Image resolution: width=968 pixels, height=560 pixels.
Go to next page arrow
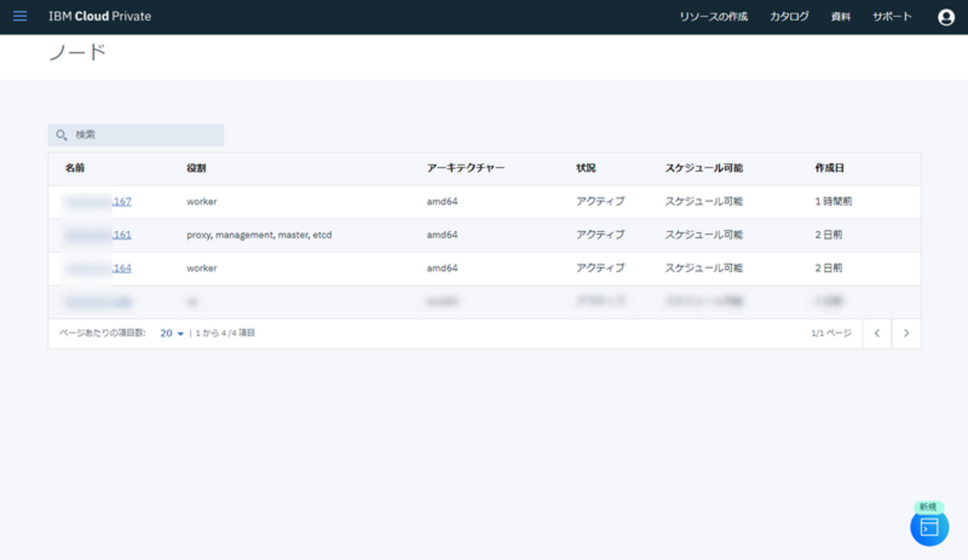point(906,334)
